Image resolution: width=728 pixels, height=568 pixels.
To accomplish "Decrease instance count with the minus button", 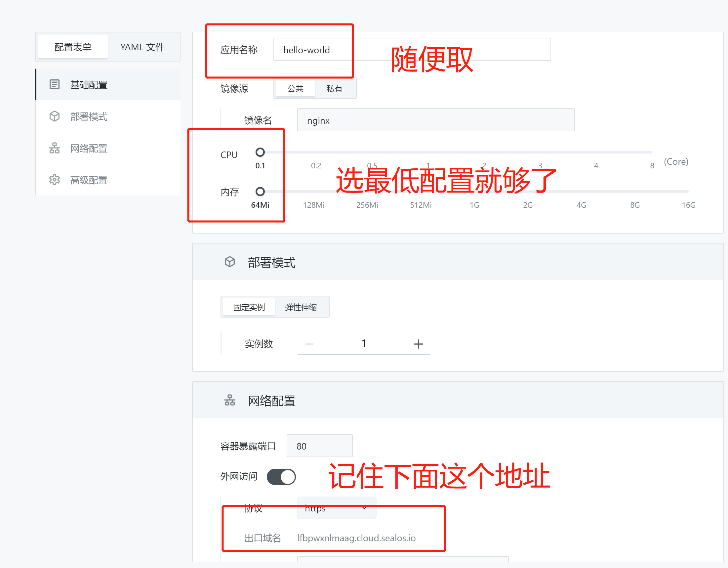I will [x=309, y=343].
